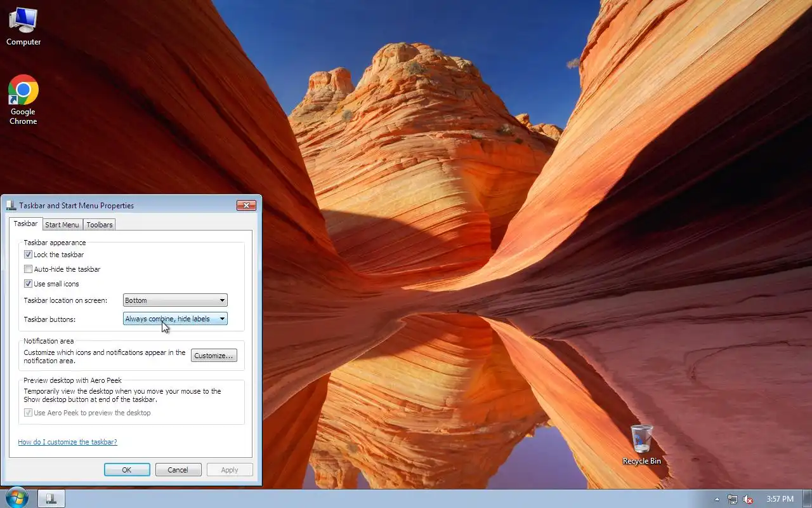The image size is (812, 508).
Task: Click the disabled Use Aero Peek checkbox
Action: [x=28, y=413]
